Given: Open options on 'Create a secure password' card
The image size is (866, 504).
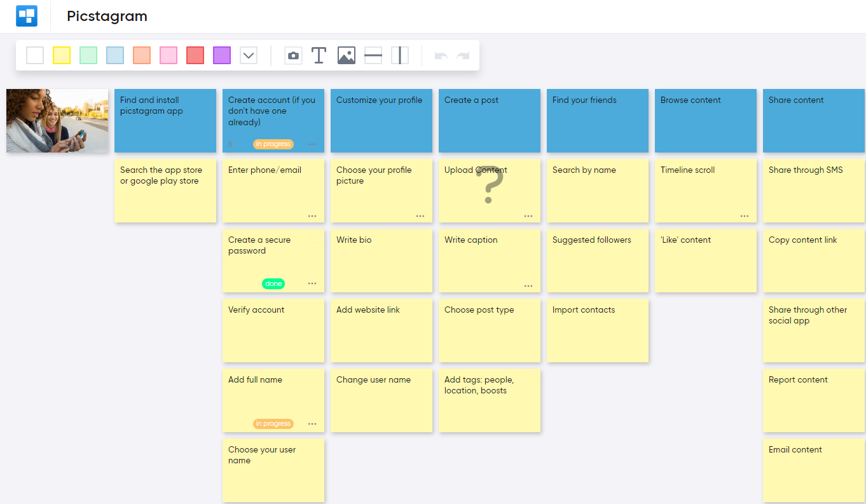Looking at the screenshot, I should pyautogui.click(x=312, y=283).
